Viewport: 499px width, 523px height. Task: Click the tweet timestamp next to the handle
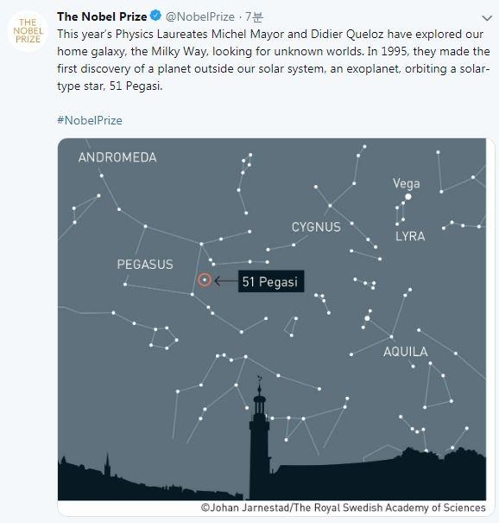[x=254, y=16]
